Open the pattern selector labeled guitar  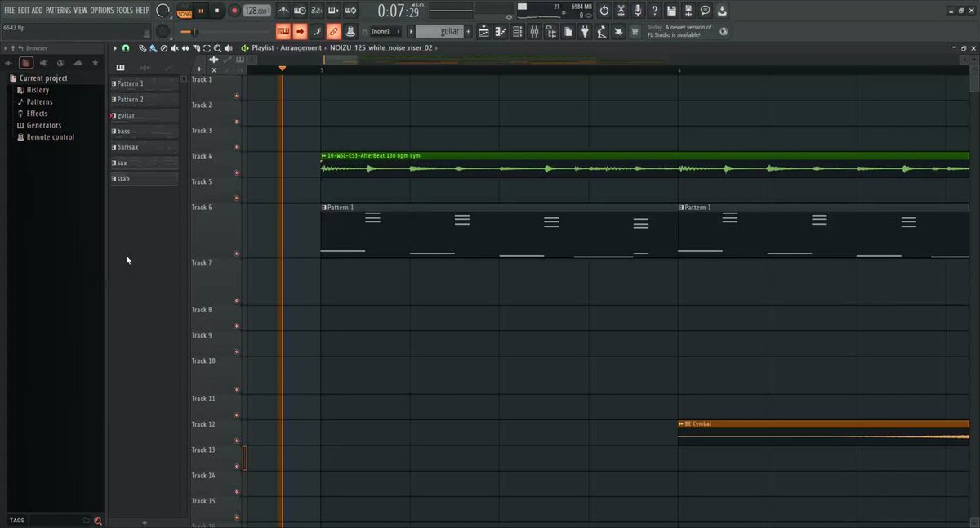[439, 32]
